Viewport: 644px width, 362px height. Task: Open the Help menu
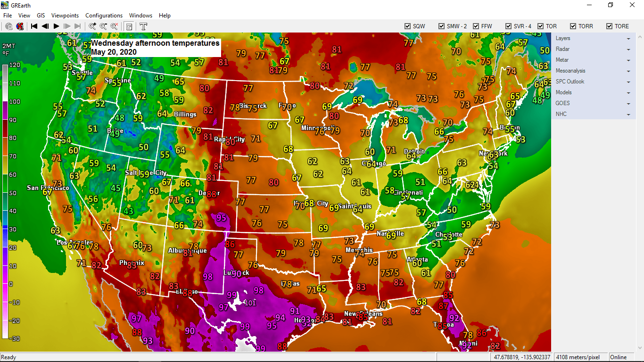coord(165,16)
